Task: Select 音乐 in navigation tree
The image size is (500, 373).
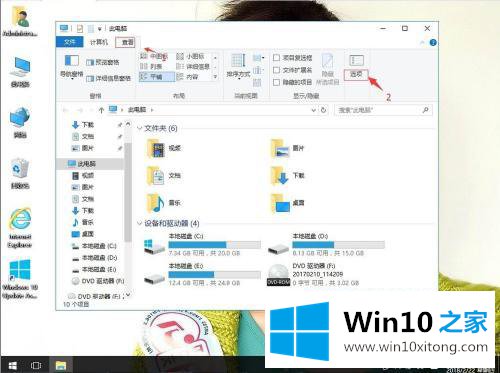Action: point(83,222)
